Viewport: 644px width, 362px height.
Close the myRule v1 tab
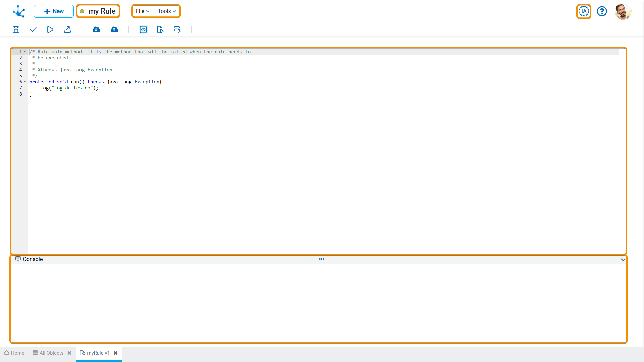[x=116, y=353]
